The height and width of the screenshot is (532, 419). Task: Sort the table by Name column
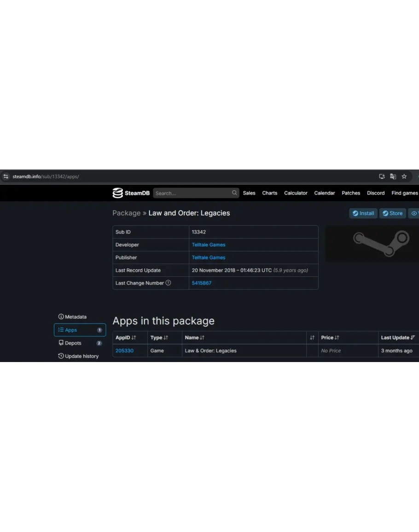pyautogui.click(x=194, y=338)
